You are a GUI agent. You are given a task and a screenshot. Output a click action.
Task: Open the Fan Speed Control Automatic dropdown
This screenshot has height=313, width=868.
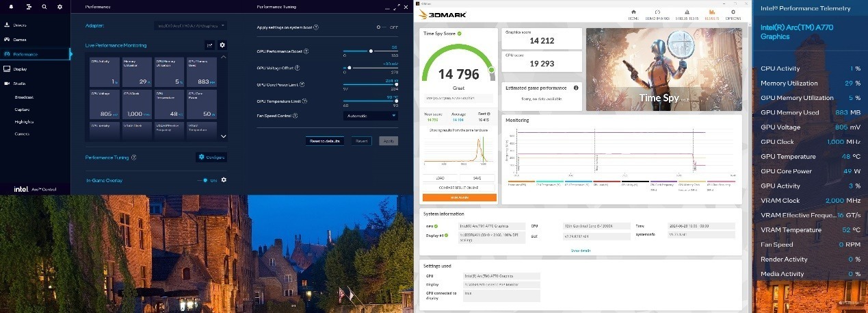coord(370,116)
